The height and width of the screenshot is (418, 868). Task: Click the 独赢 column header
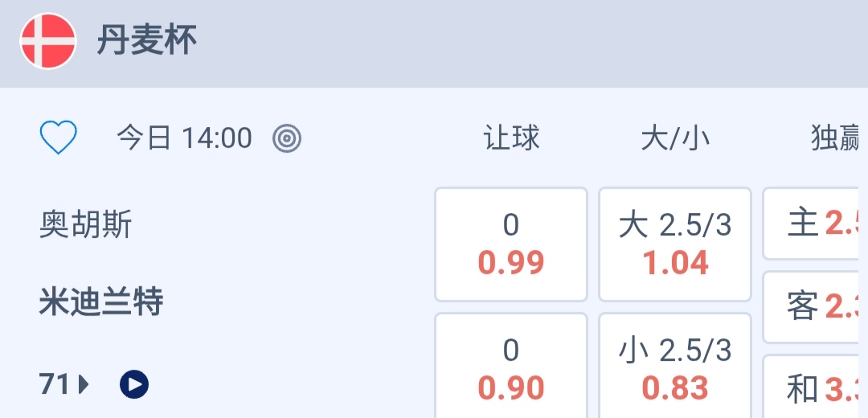coord(836,138)
